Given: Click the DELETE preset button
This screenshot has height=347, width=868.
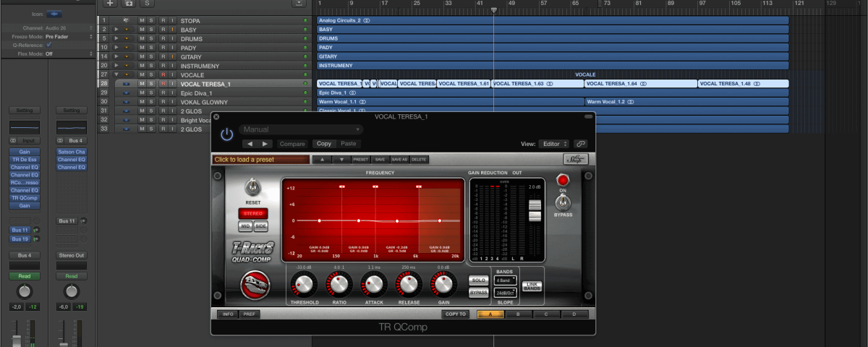Looking at the screenshot, I should [420, 159].
